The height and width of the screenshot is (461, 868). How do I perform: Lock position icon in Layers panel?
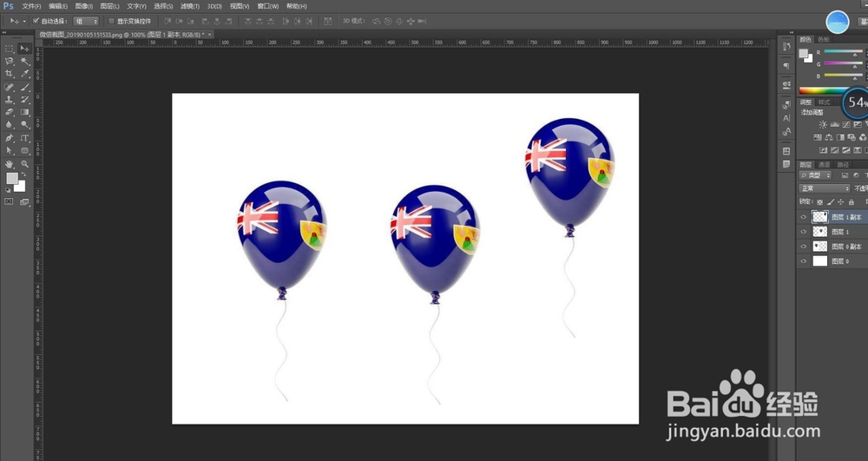(841, 202)
